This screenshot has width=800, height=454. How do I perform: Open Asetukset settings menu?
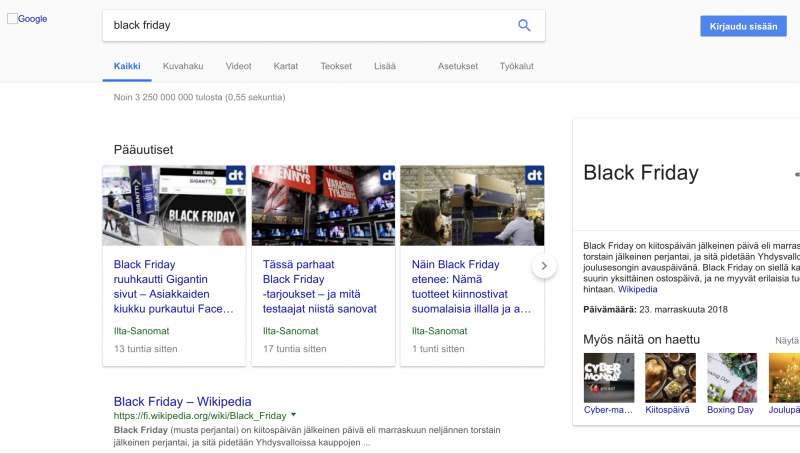tap(458, 66)
